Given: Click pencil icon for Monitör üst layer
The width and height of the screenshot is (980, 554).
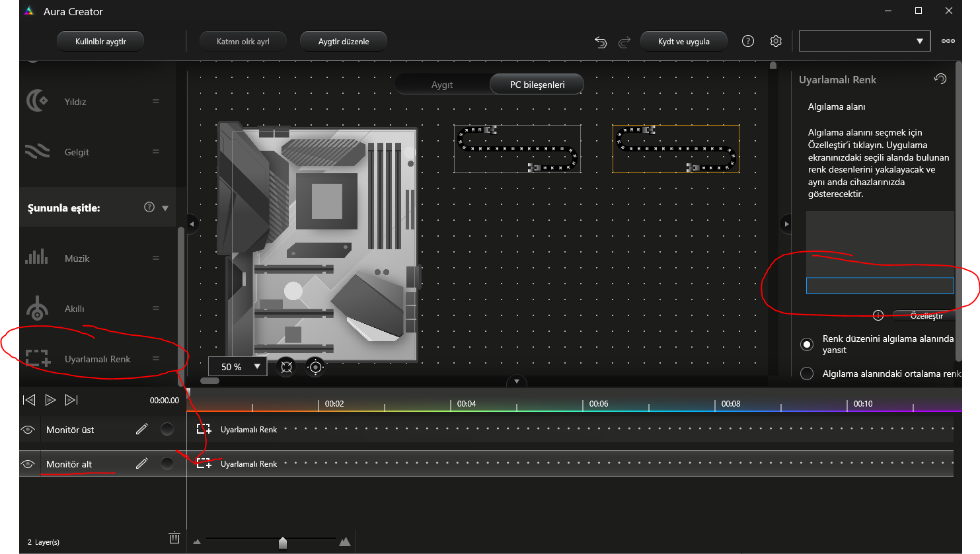Looking at the screenshot, I should pyautogui.click(x=141, y=430).
